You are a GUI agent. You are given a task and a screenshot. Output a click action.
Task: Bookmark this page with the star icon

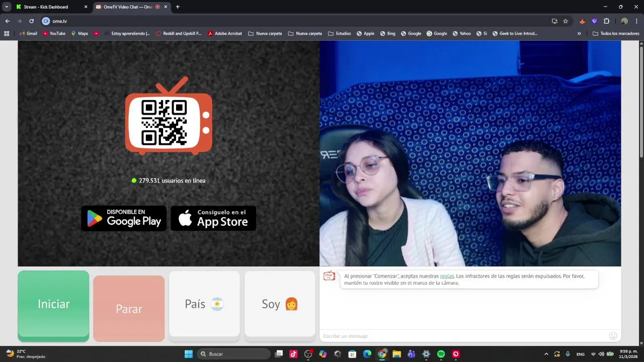tap(566, 21)
